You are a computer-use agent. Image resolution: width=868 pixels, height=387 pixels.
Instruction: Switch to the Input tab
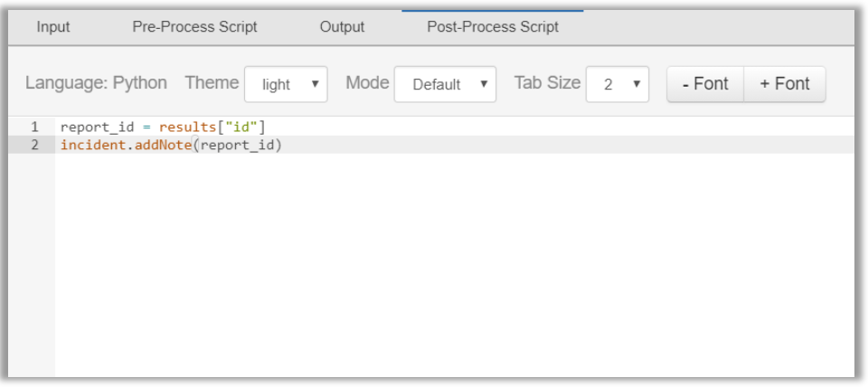coord(53,27)
